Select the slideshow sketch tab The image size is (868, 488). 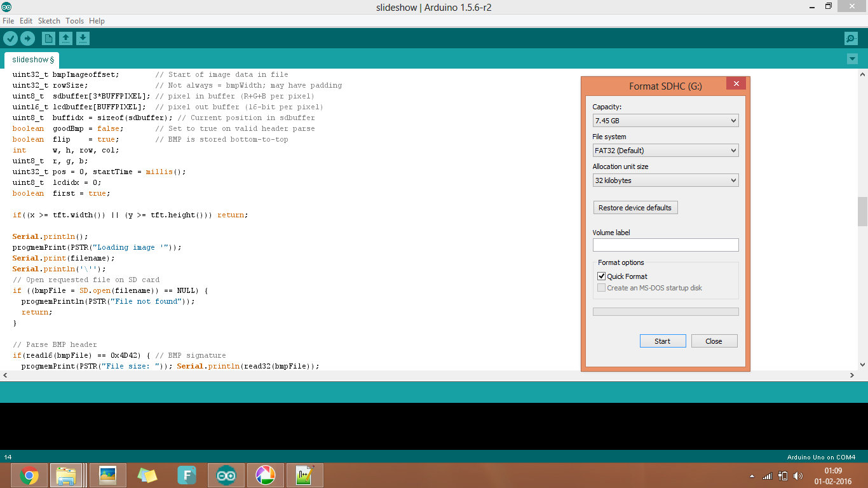(33, 60)
